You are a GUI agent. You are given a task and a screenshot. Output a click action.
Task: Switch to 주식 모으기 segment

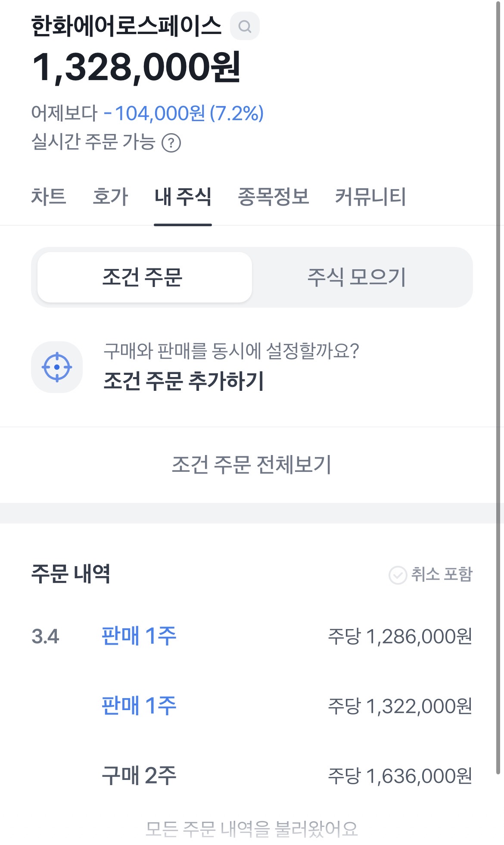pyautogui.click(x=357, y=277)
